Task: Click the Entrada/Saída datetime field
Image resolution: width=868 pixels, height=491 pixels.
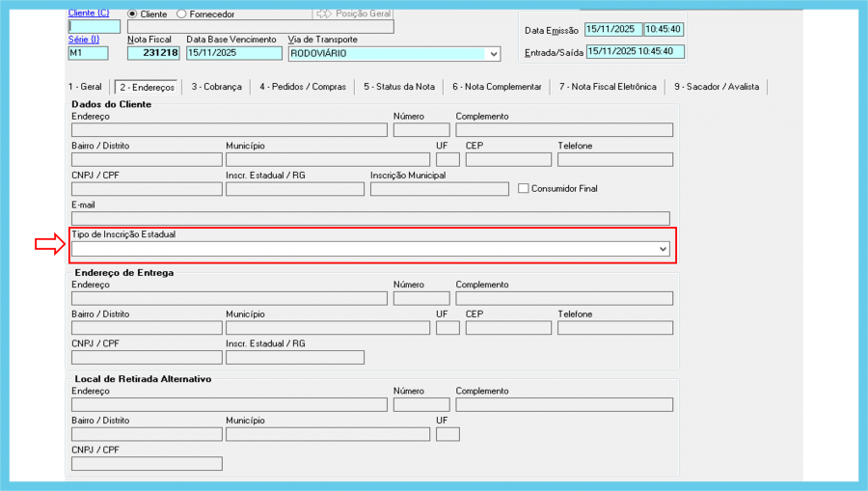Action: click(x=635, y=51)
